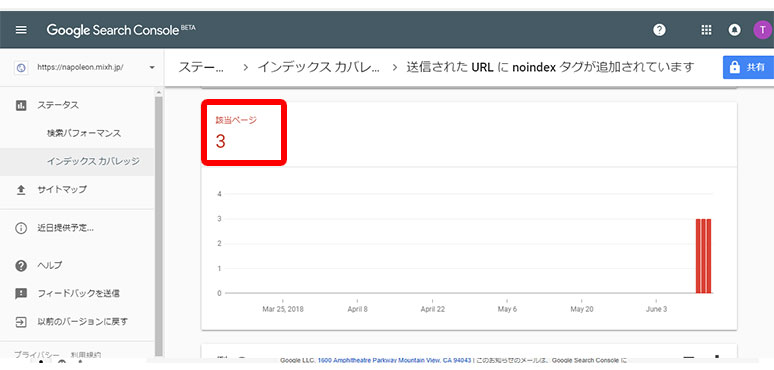Click the breadcrumb 送信された URL に noindex タグが追加されています
This screenshot has width=774, height=370.
[x=550, y=68]
